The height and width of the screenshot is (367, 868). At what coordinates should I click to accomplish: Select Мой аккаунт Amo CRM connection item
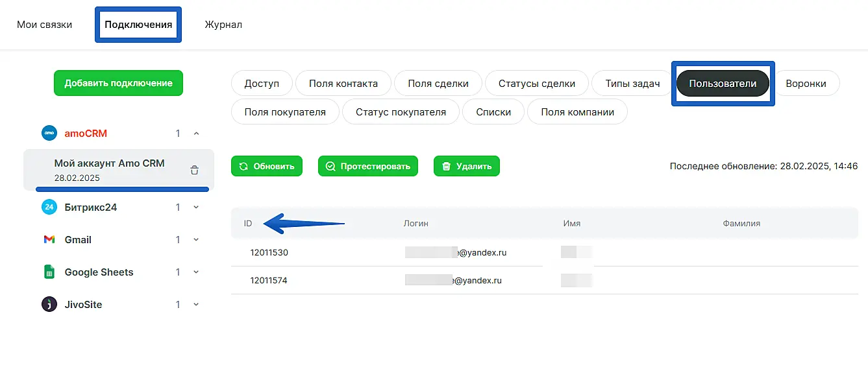click(x=109, y=170)
